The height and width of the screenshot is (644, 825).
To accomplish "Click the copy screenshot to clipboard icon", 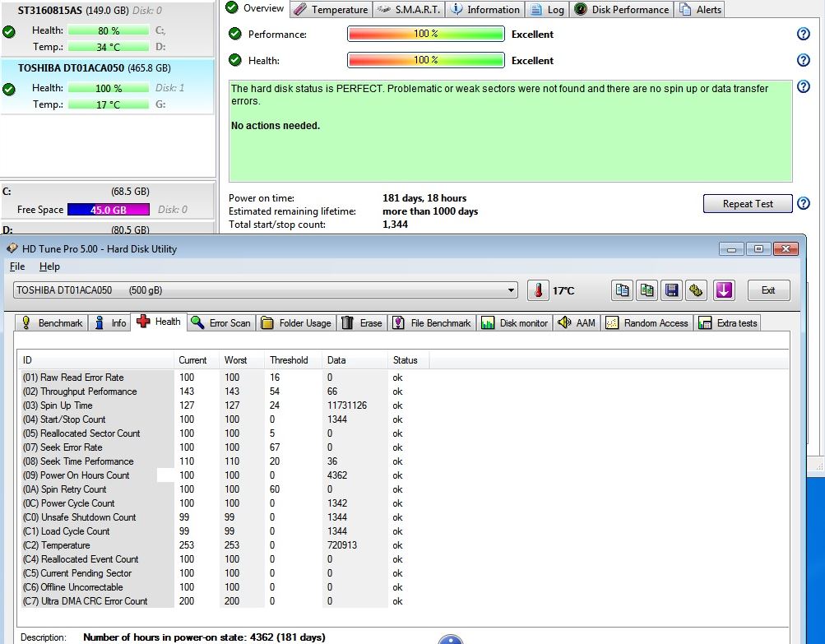I will click(647, 290).
